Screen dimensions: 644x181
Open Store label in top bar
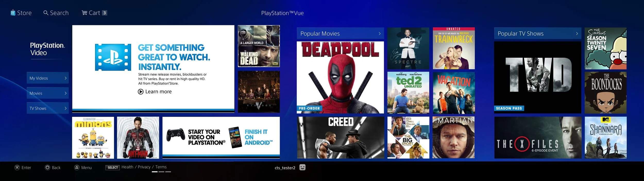point(24,13)
